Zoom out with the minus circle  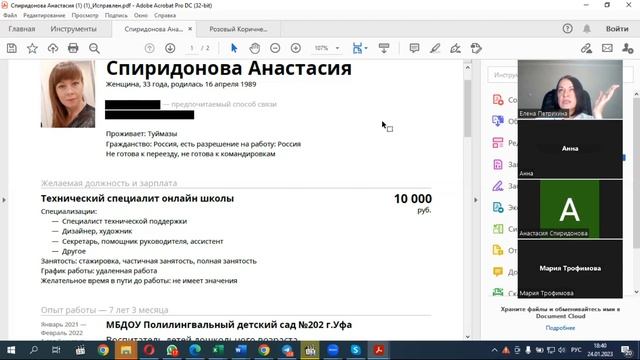275,48
